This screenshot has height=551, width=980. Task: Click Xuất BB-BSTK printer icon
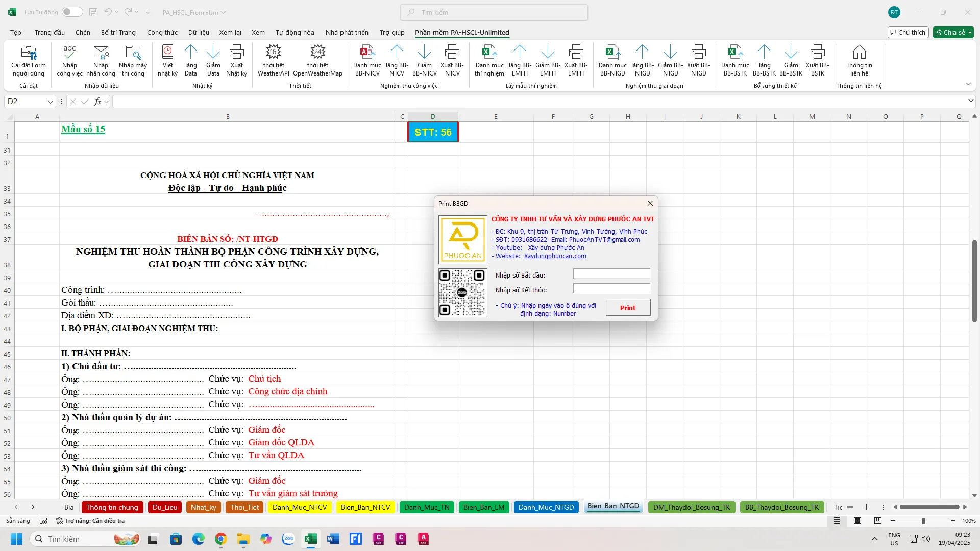pyautogui.click(x=817, y=61)
